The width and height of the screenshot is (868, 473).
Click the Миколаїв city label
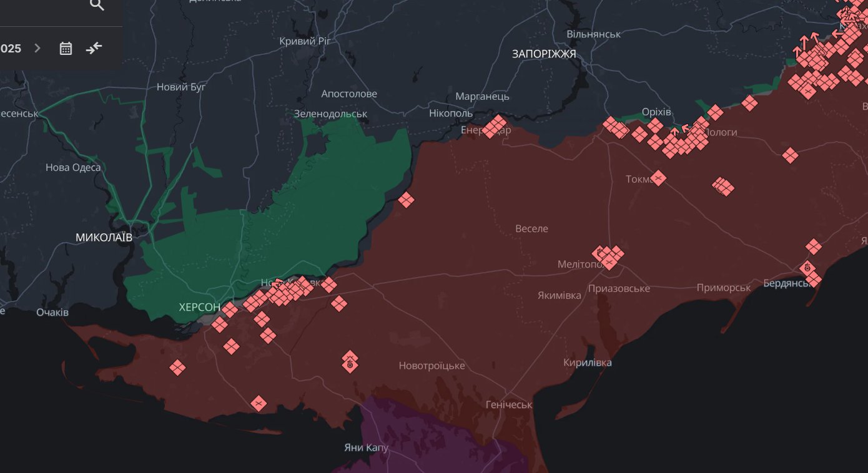click(104, 238)
